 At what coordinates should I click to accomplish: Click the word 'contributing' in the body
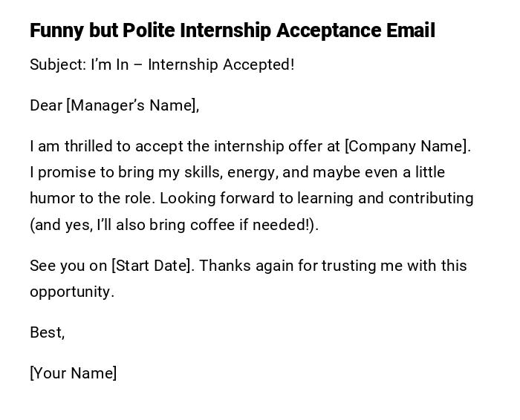431,198
